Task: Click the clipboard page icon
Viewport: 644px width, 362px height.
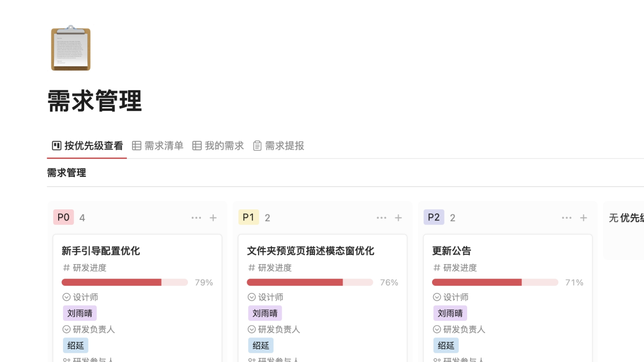Action: 71,48
